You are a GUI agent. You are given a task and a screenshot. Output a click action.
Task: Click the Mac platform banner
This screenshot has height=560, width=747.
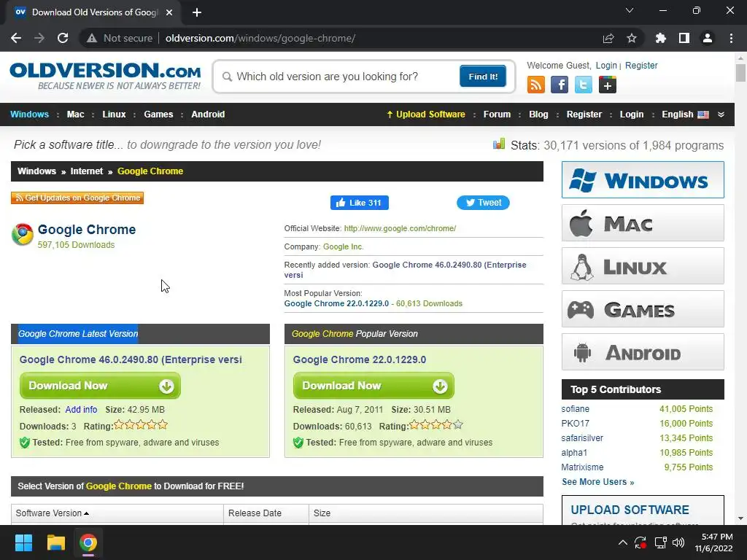pos(643,223)
